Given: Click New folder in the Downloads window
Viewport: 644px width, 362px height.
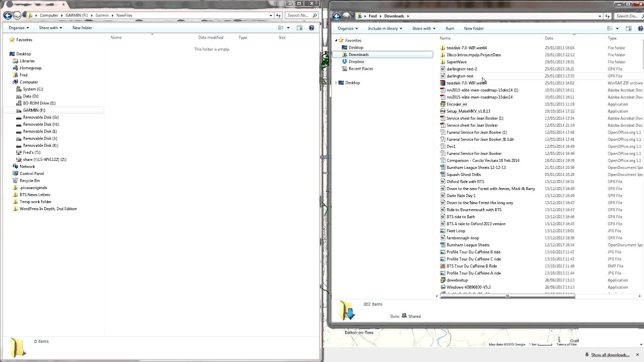Looking at the screenshot, I should pos(473,28).
